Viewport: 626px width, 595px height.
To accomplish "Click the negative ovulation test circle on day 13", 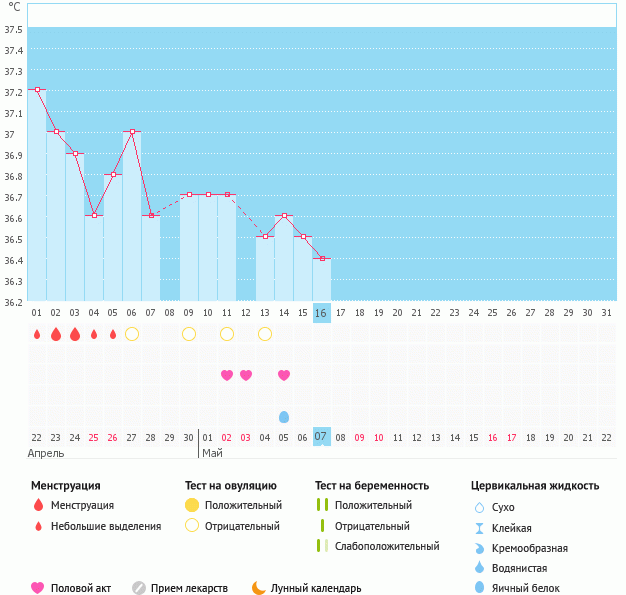I will (x=265, y=333).
